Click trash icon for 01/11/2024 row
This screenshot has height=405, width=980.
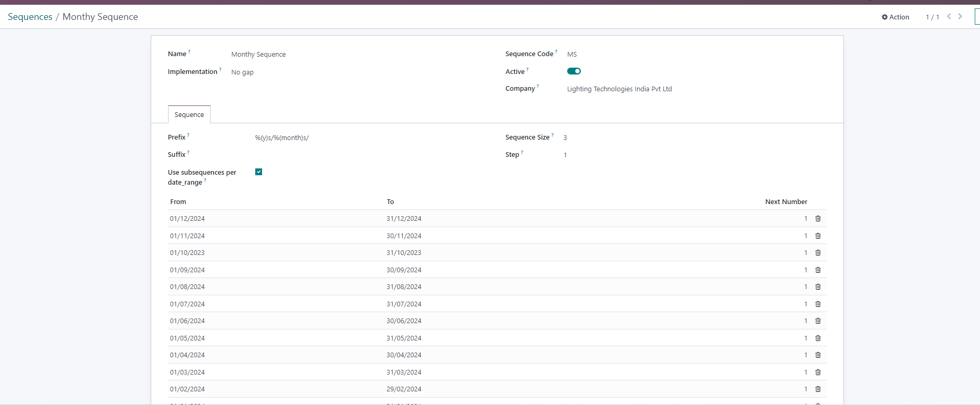pyautogui.click(x=818, y=236)
